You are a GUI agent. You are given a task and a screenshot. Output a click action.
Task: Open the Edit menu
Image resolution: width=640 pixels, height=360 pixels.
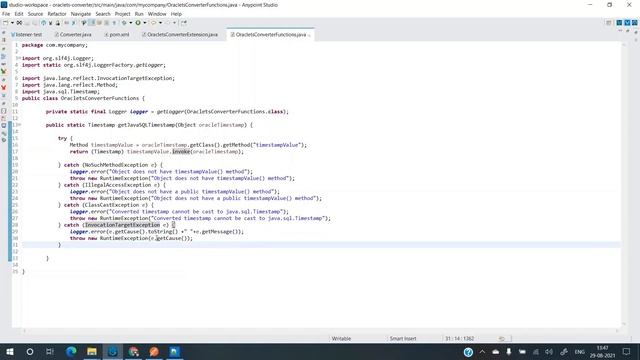click(x=19, y=14)
